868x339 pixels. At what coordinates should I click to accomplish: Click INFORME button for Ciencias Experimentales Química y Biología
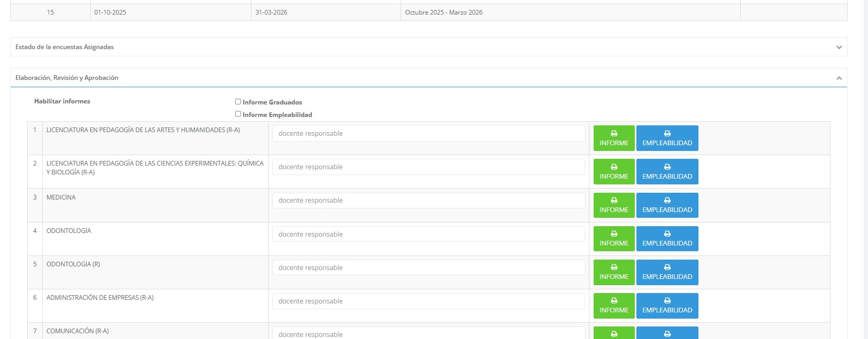coord(614,171)
